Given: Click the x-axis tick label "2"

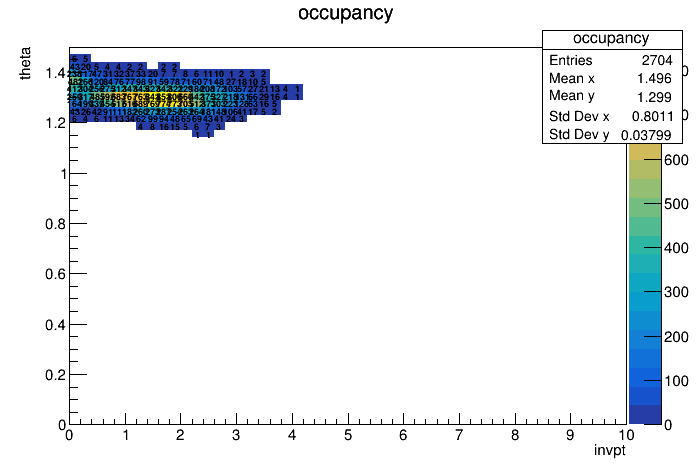Looking at the screenshot, I should [180, 436].
